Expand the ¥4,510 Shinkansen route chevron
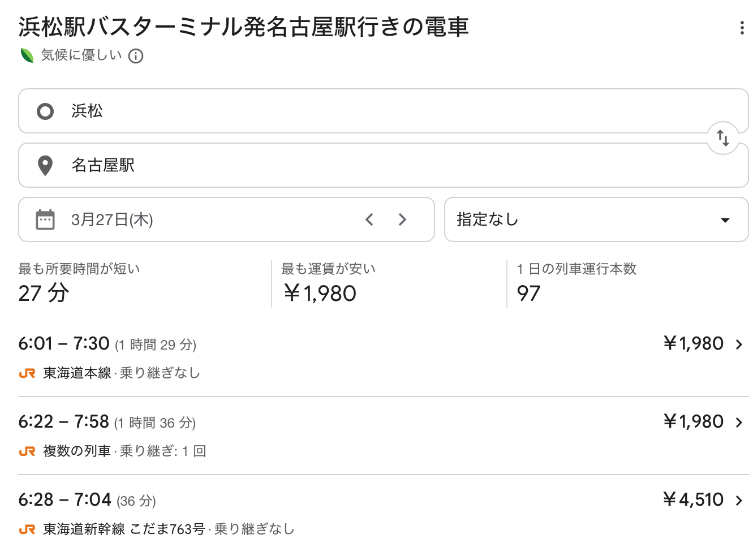The height and width of the screenshot is (560, 753). click(x=739, y=501)
